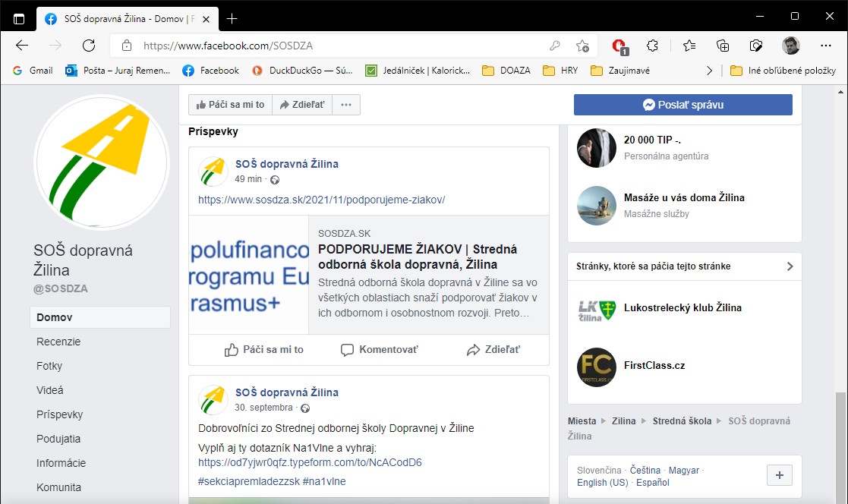This screenshot has height=504, width=848.
Task: Open Masáže u vás doma Žilina page
Action: (x=684, y=198)
